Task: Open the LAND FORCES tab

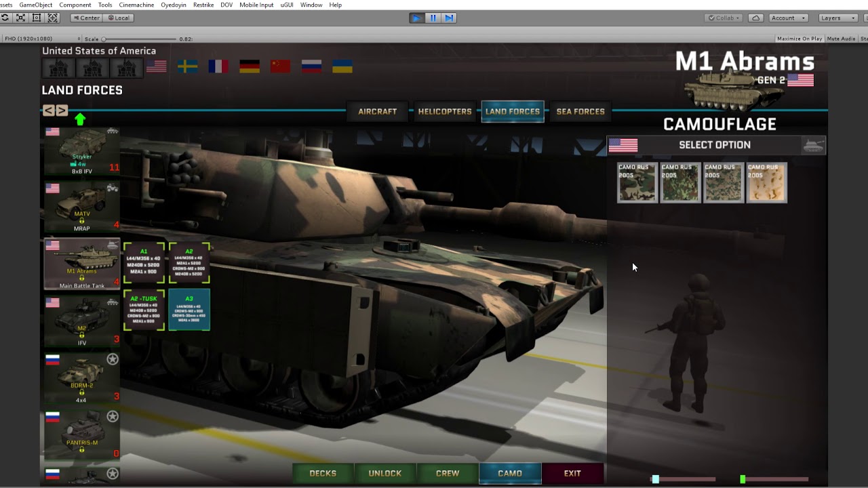Action: pyautogui.click(x=513, y=112)
